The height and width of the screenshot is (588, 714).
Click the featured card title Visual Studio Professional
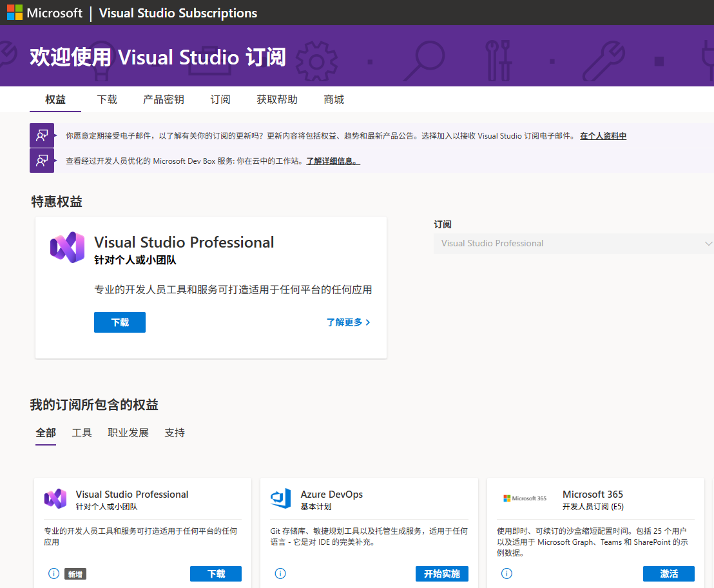tap(184, 242)
